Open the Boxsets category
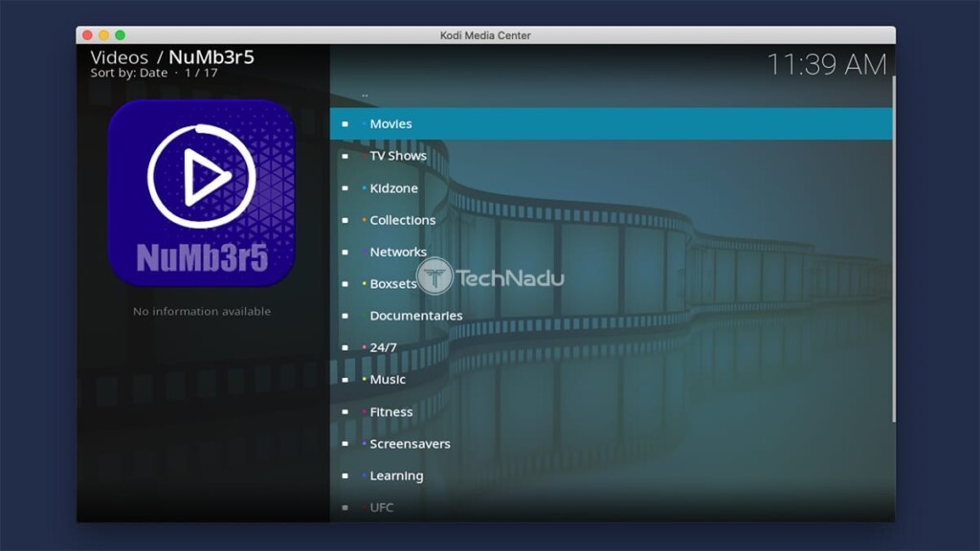 click(612, 283)
